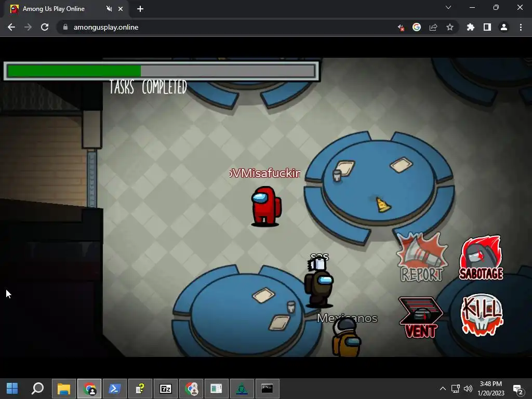Use the Vent button

[x=421, y=317]
